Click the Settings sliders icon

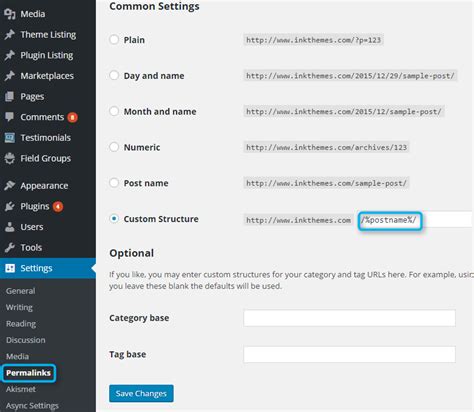10,268
